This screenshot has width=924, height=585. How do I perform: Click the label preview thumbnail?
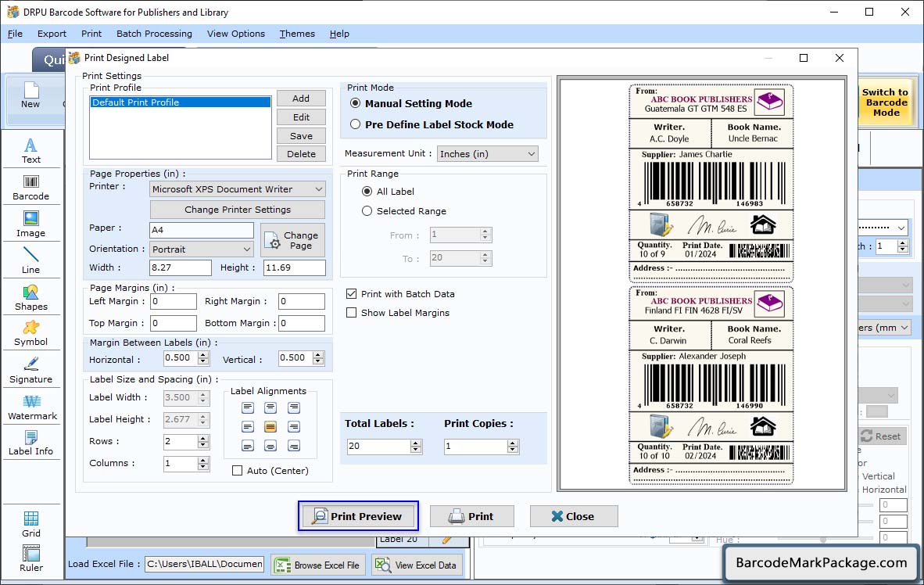[x=703, y=284]
